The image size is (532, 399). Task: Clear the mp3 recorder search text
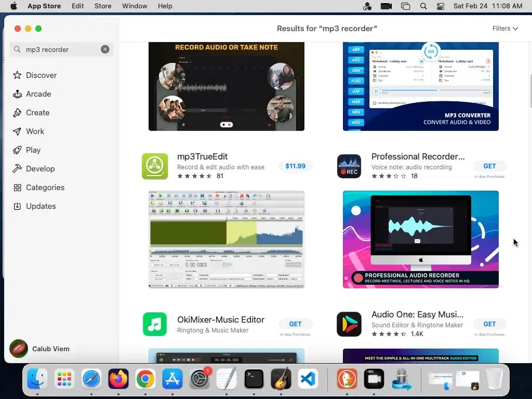click(x=105, y=49)
